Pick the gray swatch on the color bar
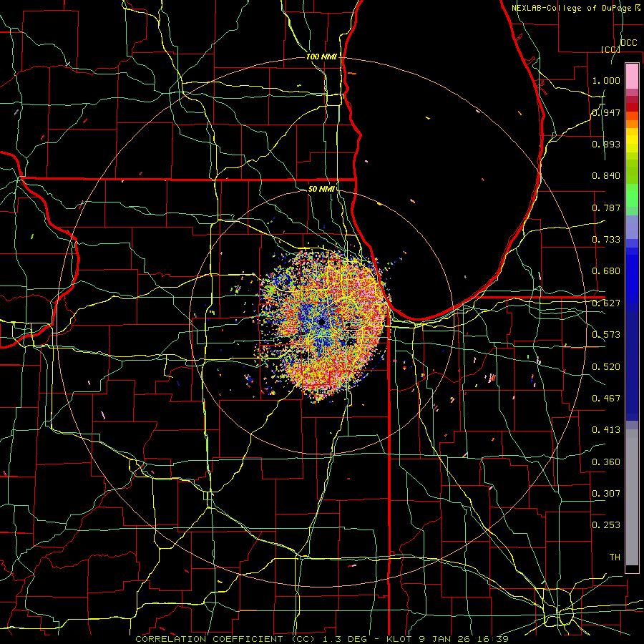This screenshot has width=644, height=644. click(632, 497)
